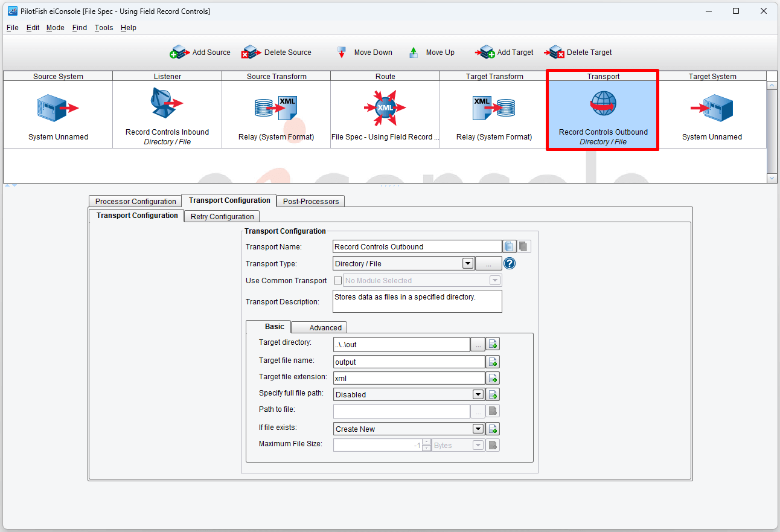Open the File menu
Screen dimensions: 780x532
(12, 28)
